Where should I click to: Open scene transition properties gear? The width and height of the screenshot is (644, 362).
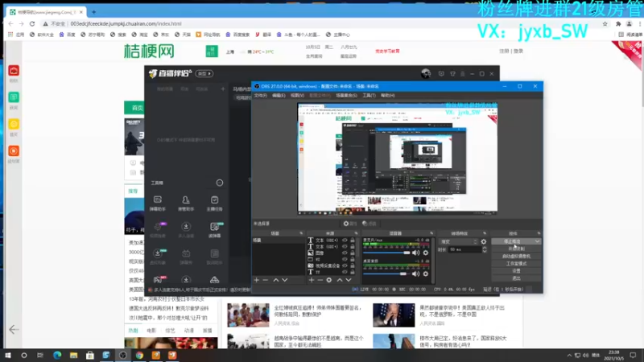(x=484, y=242)
